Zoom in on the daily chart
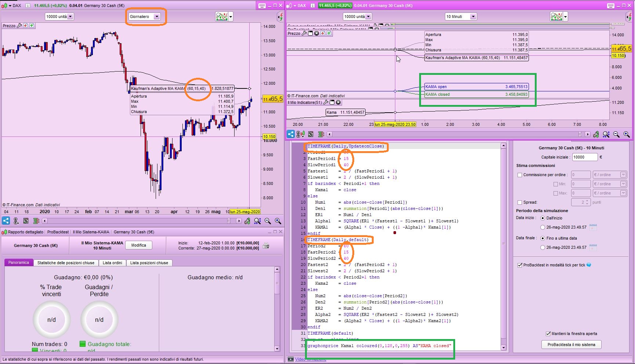Image resolution: width=635 pixels, height=364 pixels. (x=278, y=221)
